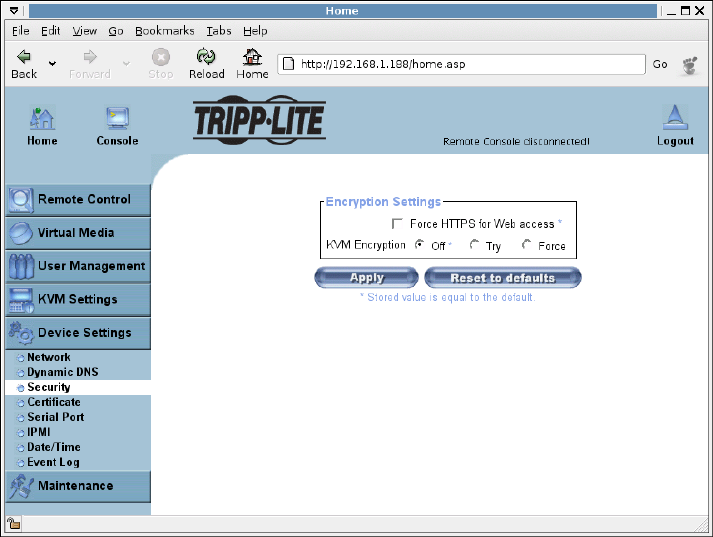The image size is (713, 537).
Task: Click the Forward arrow toolbar icon
Action: 90,56
